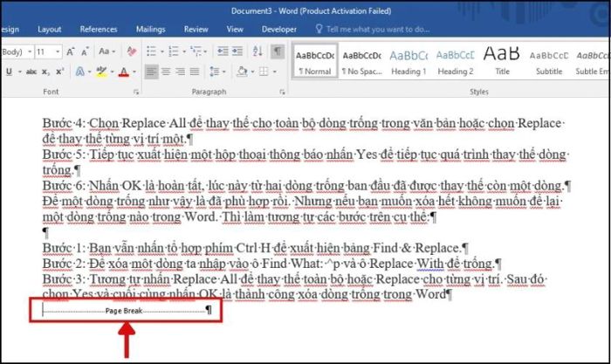611x364 pixels.
Task: Click the empty paragraph mark line
Action: point(46,232)
